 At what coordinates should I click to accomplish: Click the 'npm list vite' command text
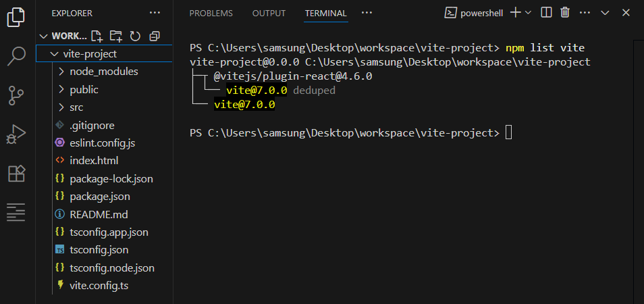click(545, 48)
